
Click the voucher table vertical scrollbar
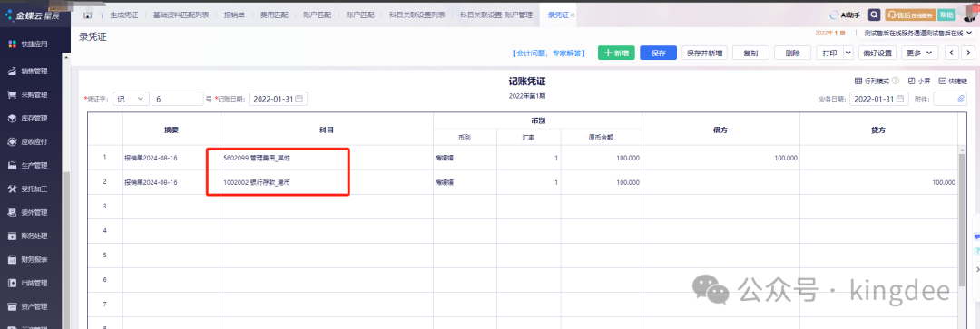point(963,218)
